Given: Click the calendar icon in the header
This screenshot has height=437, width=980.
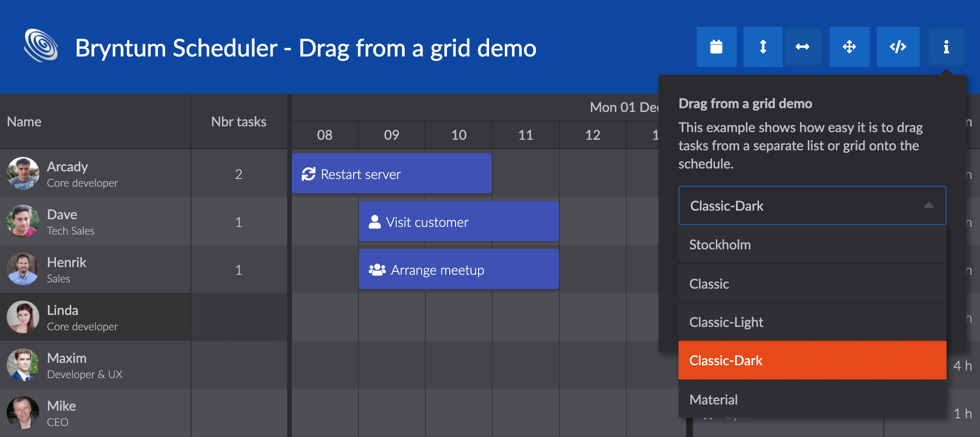Looking at the screenshot, I should tap(716, 47).
